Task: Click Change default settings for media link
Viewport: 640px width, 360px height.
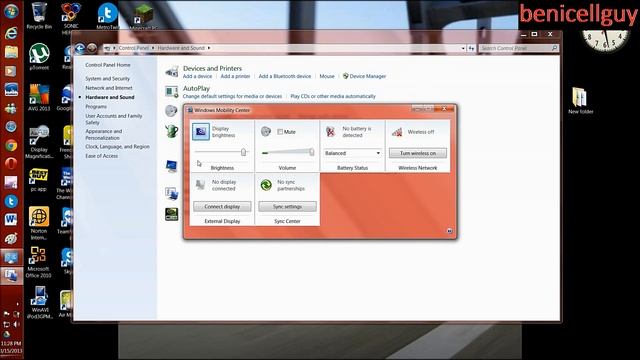Action: pos(232,96)
